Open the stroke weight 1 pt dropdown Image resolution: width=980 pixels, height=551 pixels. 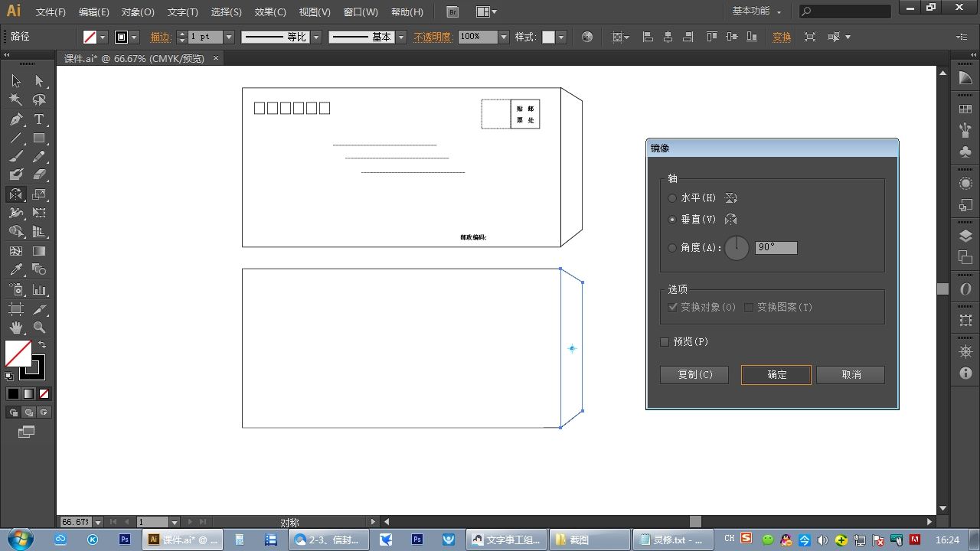point(229,37)
